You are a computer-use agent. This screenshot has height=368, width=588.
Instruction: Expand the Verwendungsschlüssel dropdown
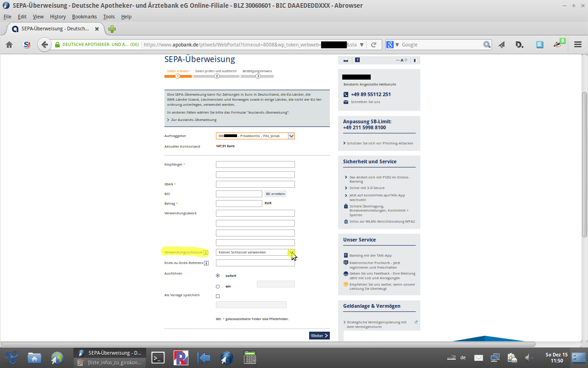point(291,252)
